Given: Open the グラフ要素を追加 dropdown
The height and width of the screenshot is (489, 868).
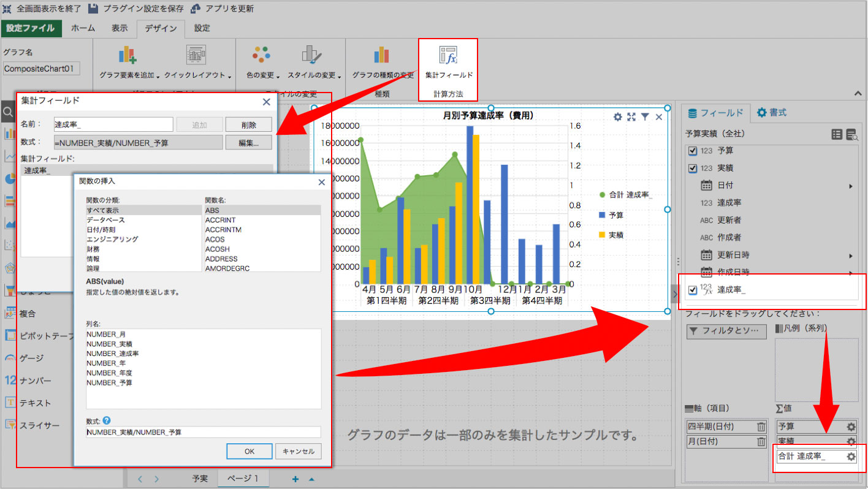Looking at the screenshot, I should [128, 75].
